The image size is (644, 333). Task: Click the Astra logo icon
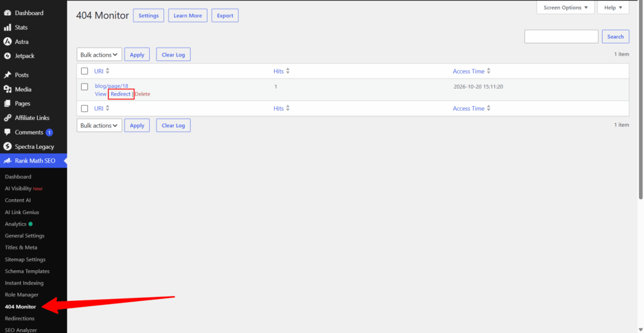click(x=8, y=42)
